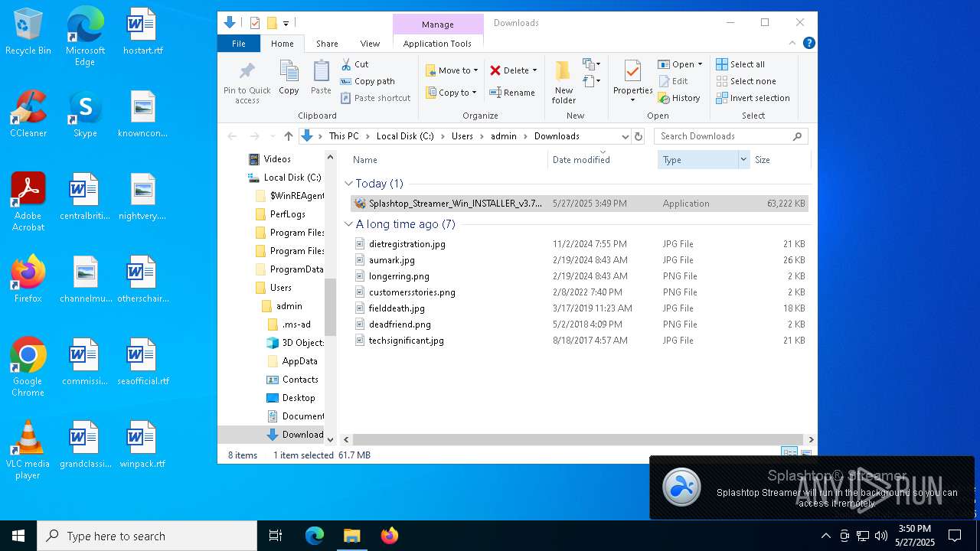Image resolution: width=980 pixels, height=551 pixels.
Task: Click the Search Downloads field
Action: pos(731,136)
